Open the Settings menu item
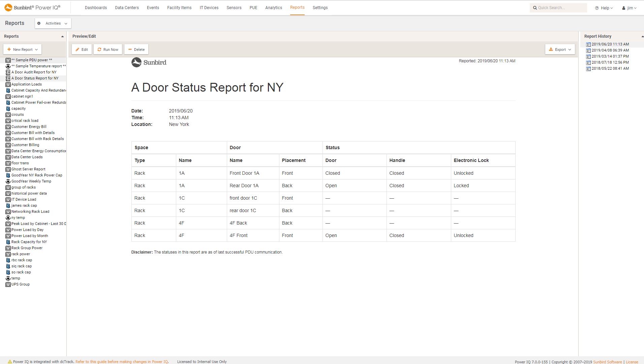The height and width of the screenshot is (364, 644). 319,7
